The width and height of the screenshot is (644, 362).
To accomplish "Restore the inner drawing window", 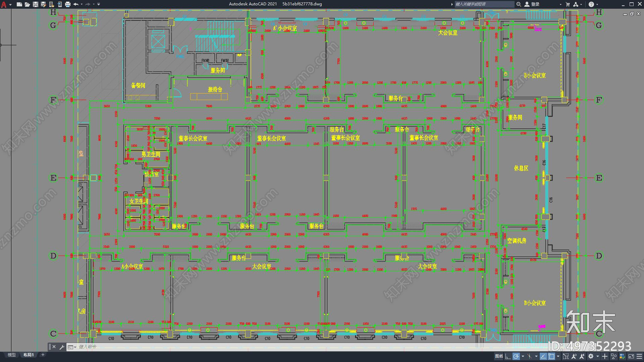I will click(x=632, y=14).
